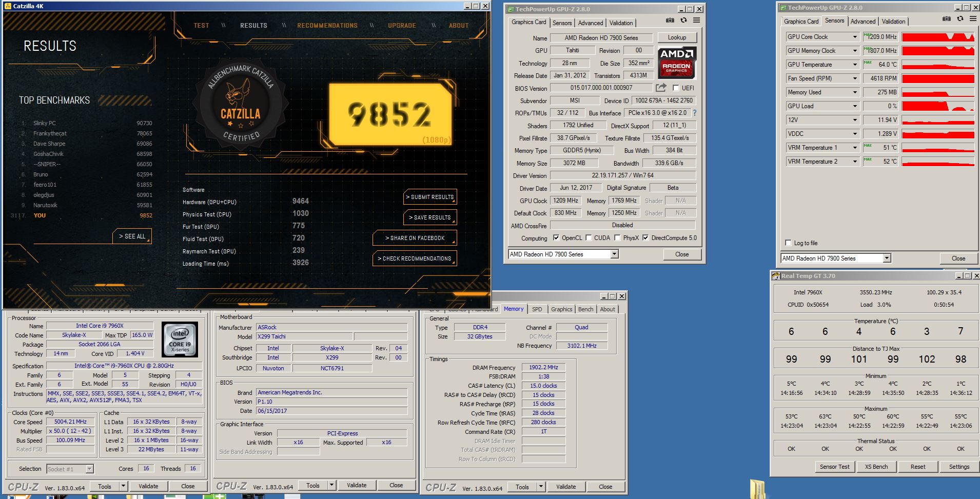
Task: Open the Memory Used sensor dropdown
Action: tap(855, 92)
